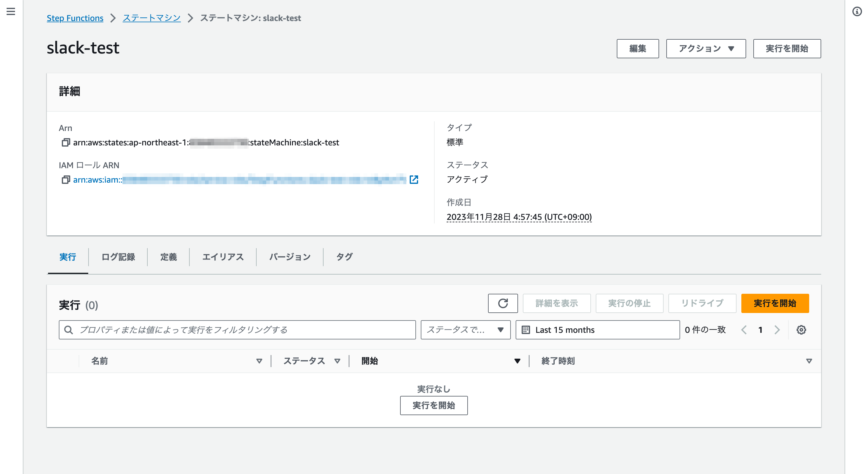Click the orange 実行を開始 button
Image resolution: width=868 pixels, height=474 pixels.
coord(775,303)
